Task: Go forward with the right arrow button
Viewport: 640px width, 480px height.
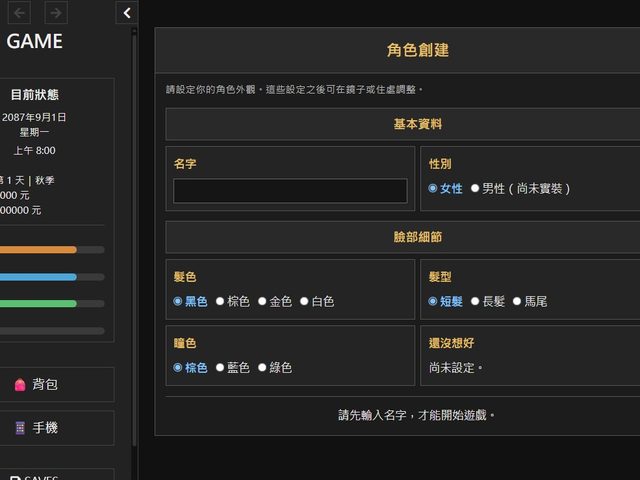Action: coord(56,13)
